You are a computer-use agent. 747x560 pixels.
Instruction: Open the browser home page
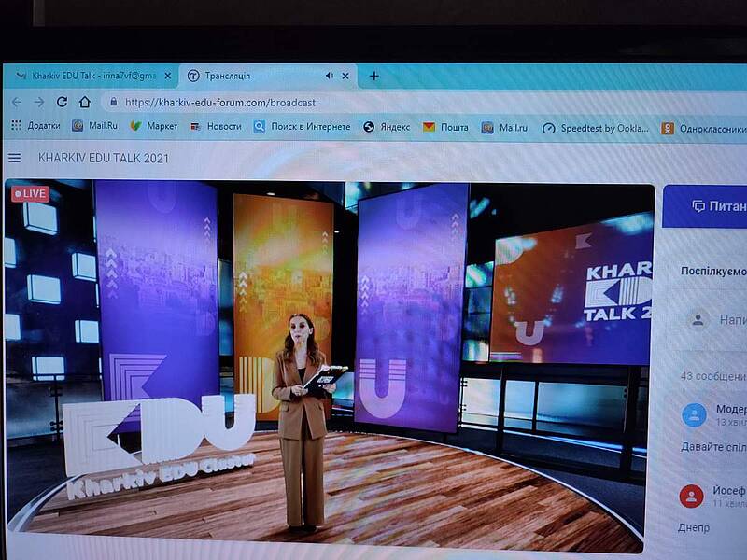tap(85, 102)
